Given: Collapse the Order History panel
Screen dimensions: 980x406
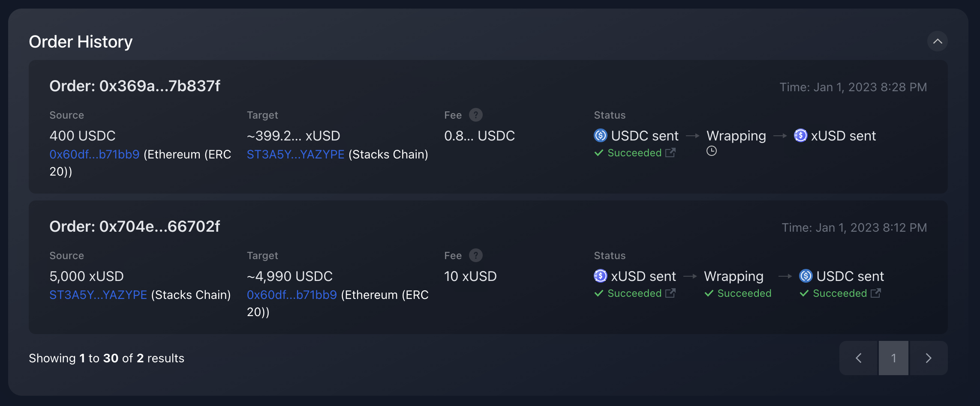Looking at the screenshot, I should (938, 42).
